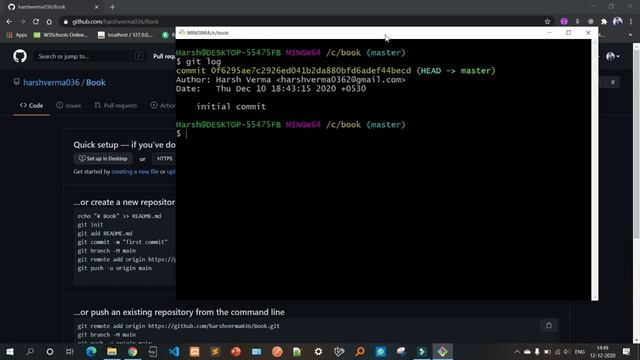Switch to the Issues tab
Image resolution: width=640 pixels, height=360 pixels.
69,105
